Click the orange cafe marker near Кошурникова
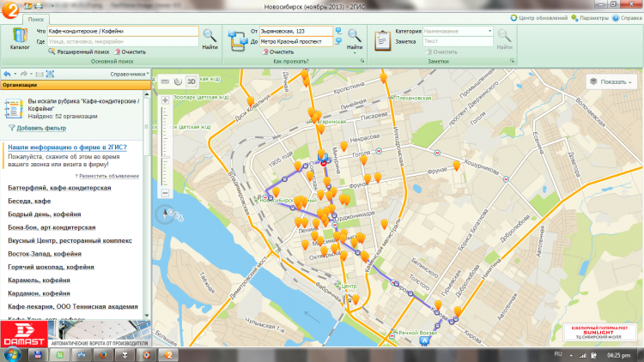 [x=456, y=166]
